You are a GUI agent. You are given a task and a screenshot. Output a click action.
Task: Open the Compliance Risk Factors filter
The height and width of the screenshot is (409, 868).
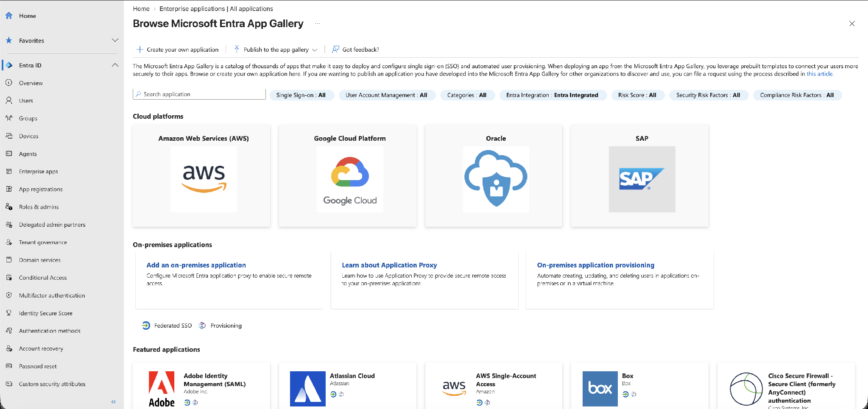click(797, 95)
